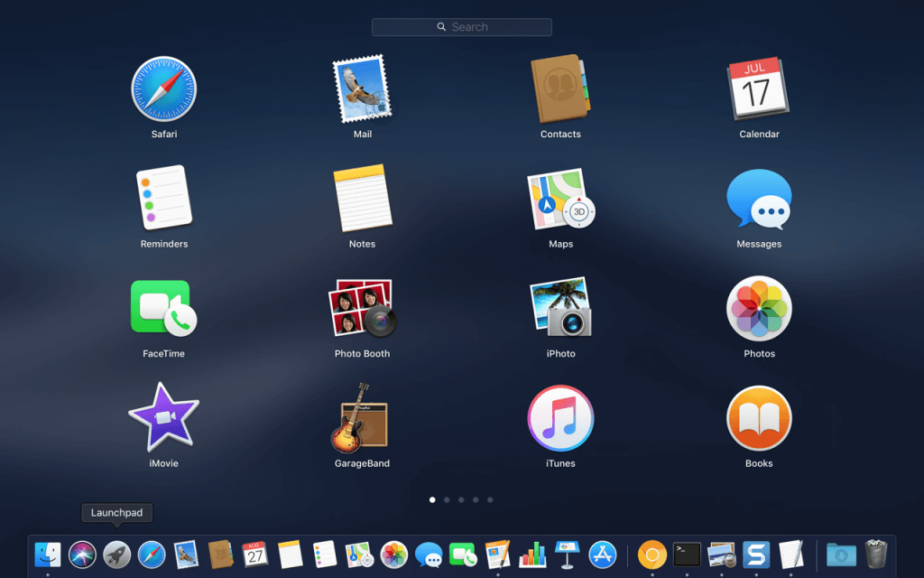
Task: Click the Trash icon in the Dock
Action: pos(876,555)
